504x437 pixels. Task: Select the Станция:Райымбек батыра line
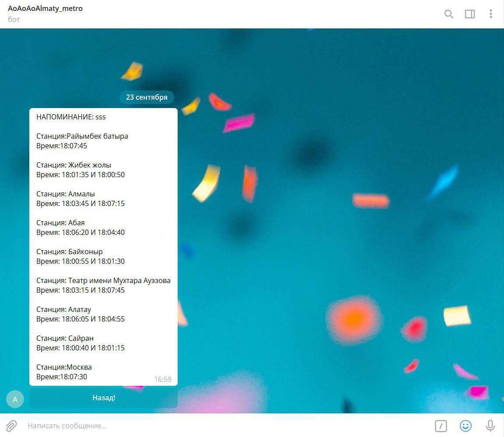tap(82, 136)
